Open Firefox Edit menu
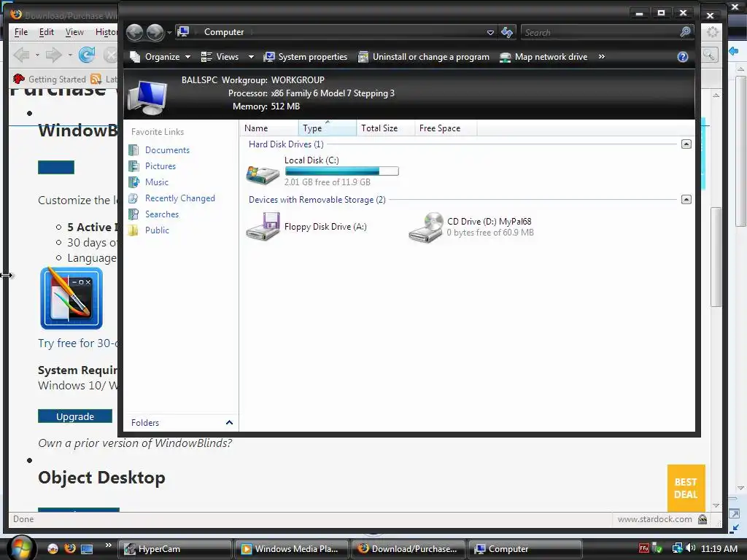This screenshot has height=560, width=747. (x=46, y=32)
